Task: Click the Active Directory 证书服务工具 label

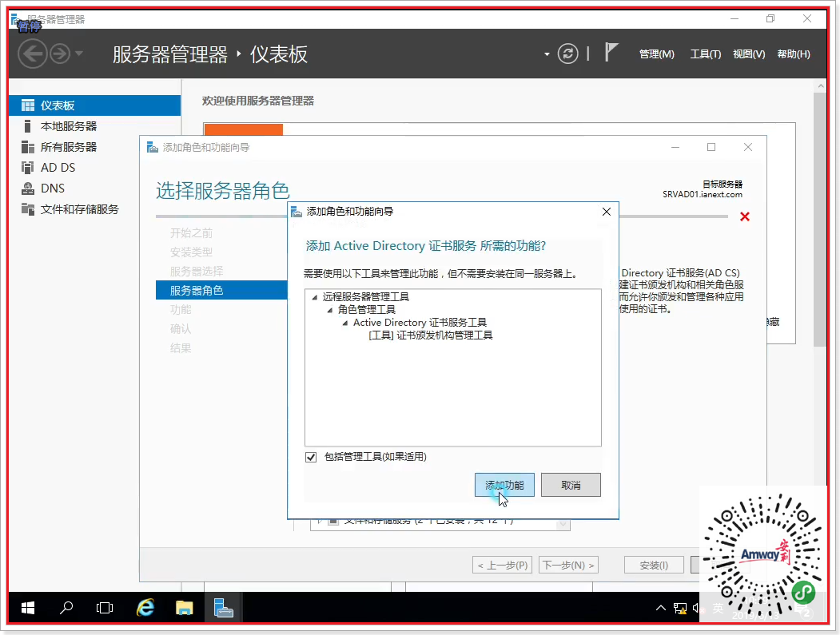Action: pos(420,323)
